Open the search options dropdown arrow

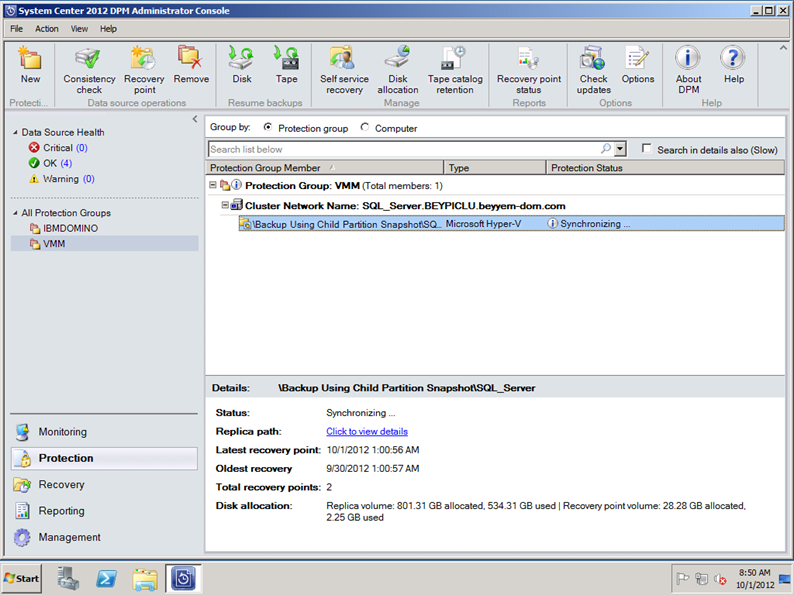click(620, 149)
